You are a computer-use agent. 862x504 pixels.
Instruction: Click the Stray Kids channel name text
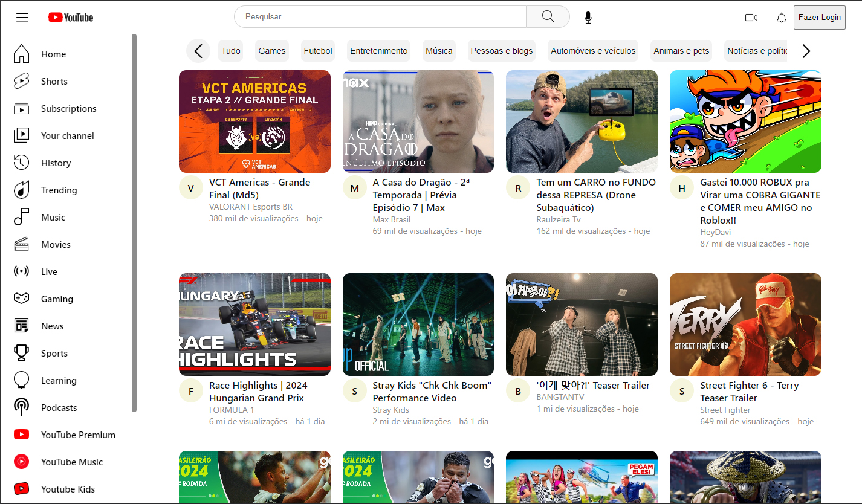(391, 410)
